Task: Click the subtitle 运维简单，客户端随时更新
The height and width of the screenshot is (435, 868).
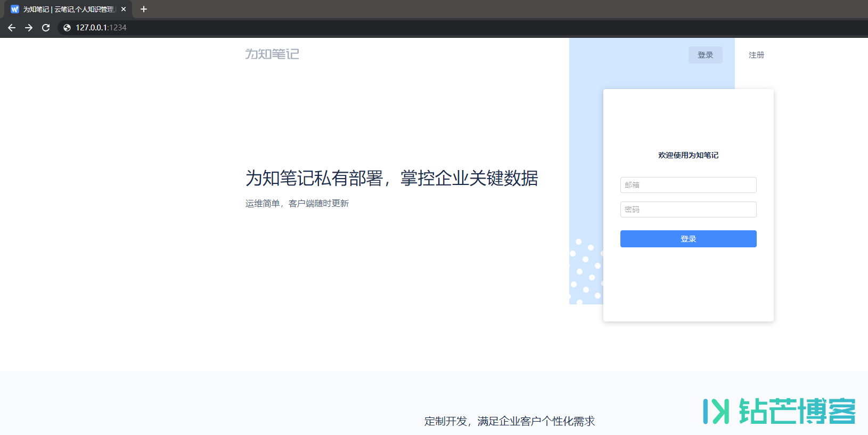Action: tap(297, 204)
